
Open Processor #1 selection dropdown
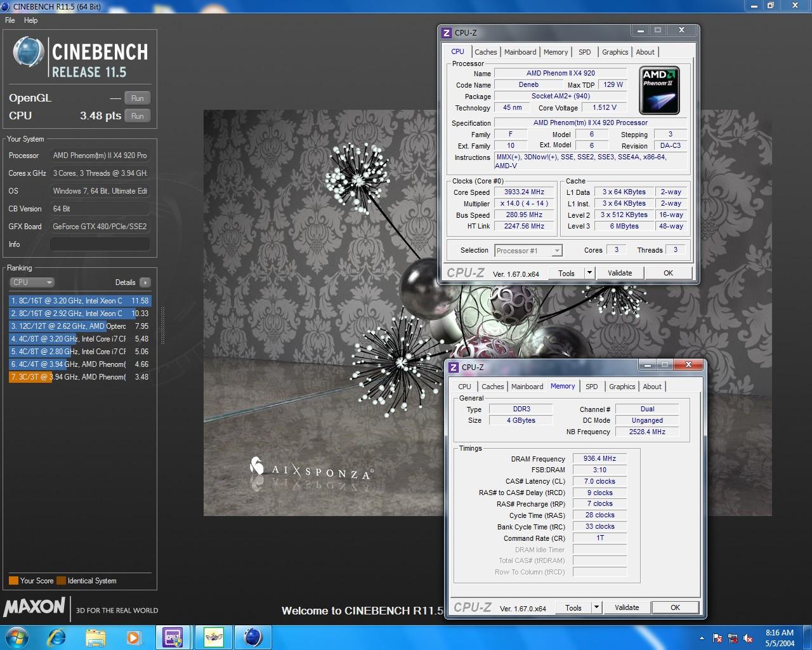pyautogui.click(x=528, y=251)
